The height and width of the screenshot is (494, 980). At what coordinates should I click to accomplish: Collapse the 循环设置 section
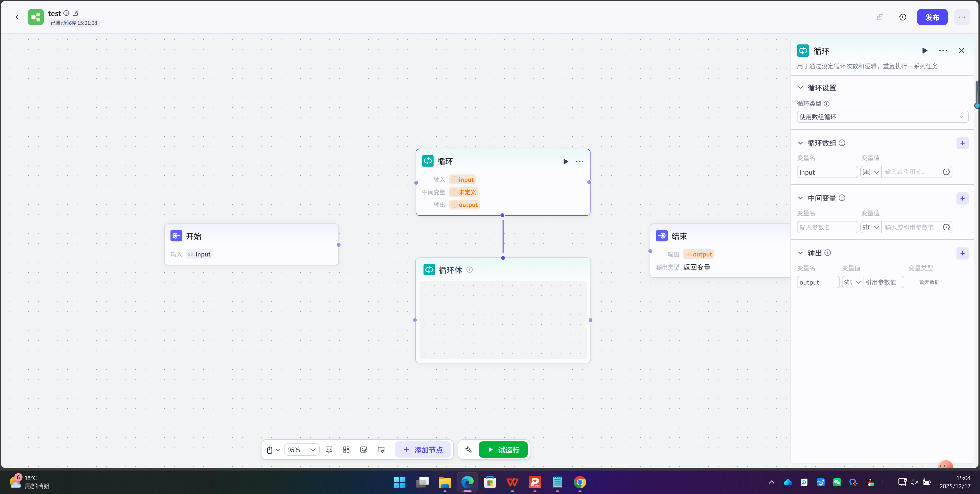click(800, 88)
